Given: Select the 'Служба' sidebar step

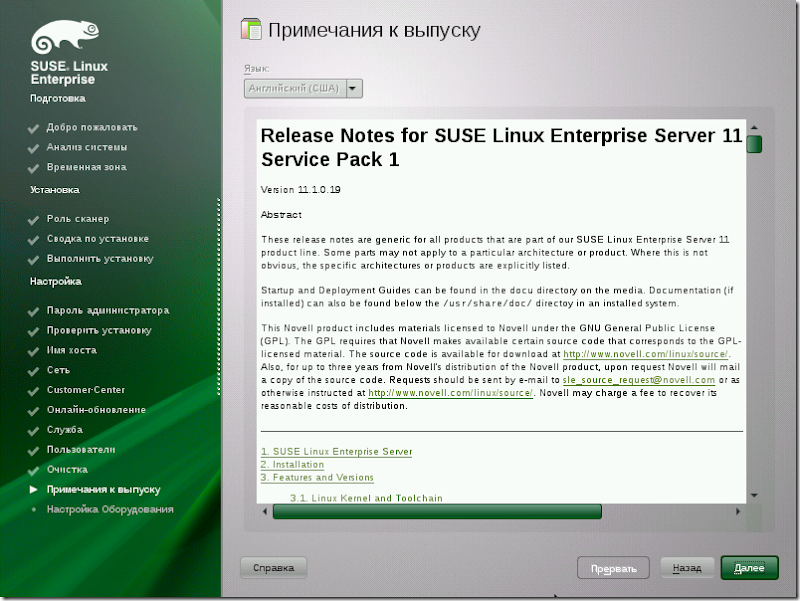Looking at the screenshot, I should [65, 430].
